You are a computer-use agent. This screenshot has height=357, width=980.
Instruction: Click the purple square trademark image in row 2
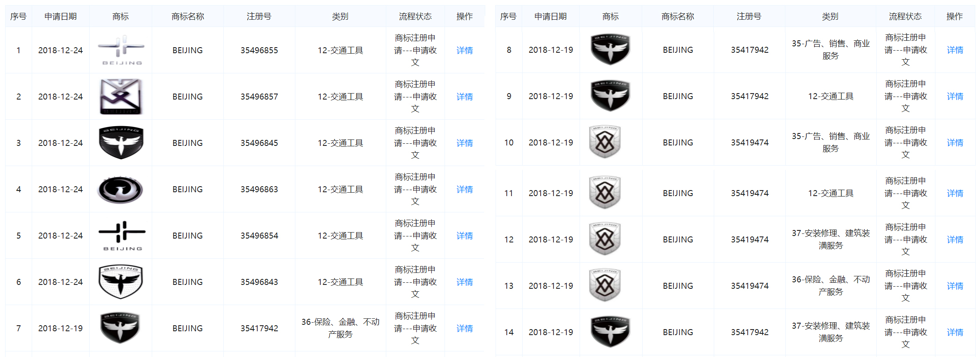click(120, 97)
